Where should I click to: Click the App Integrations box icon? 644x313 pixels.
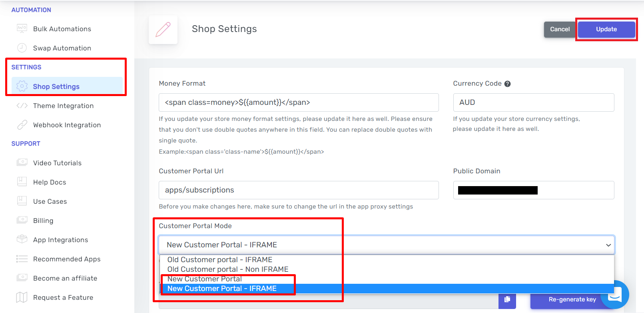point(22,239)
